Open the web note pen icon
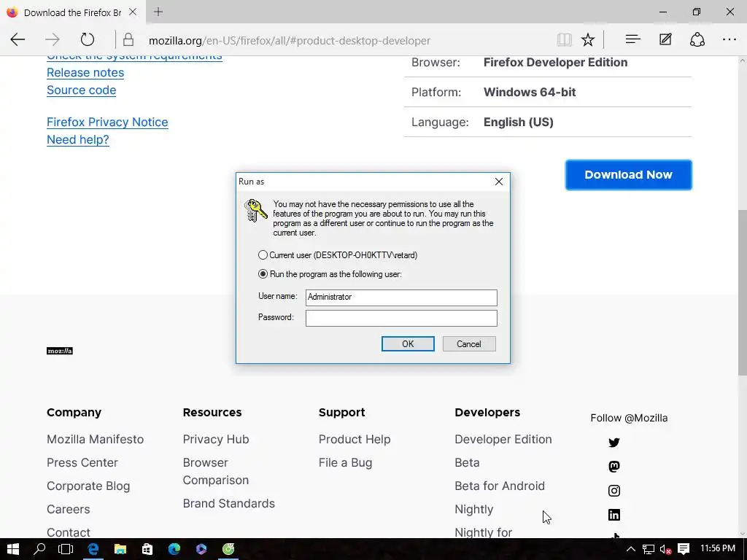Screen dimensions: 747x560 click(x=665, y=39)
